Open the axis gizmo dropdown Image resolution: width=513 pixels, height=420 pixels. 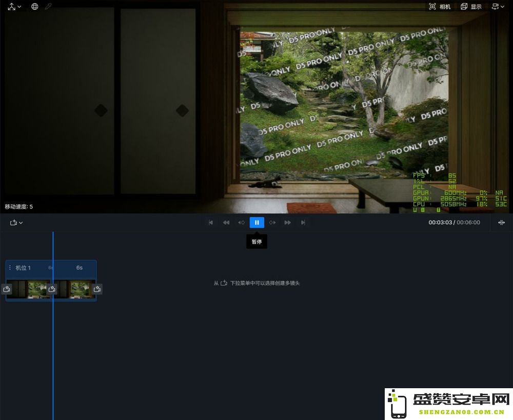[14, 7]
